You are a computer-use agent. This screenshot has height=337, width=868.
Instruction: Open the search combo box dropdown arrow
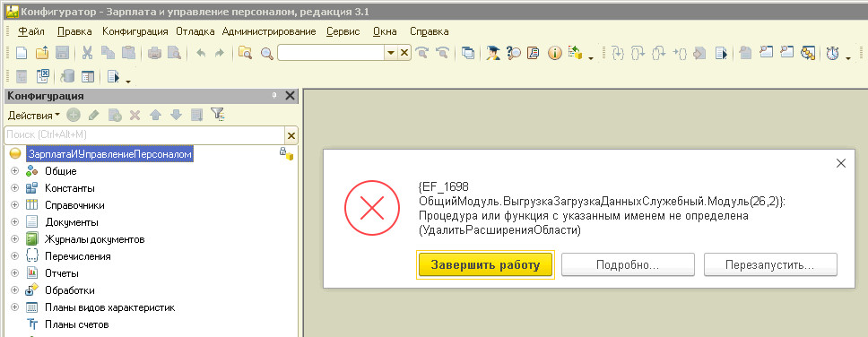(x=391, y=53)
